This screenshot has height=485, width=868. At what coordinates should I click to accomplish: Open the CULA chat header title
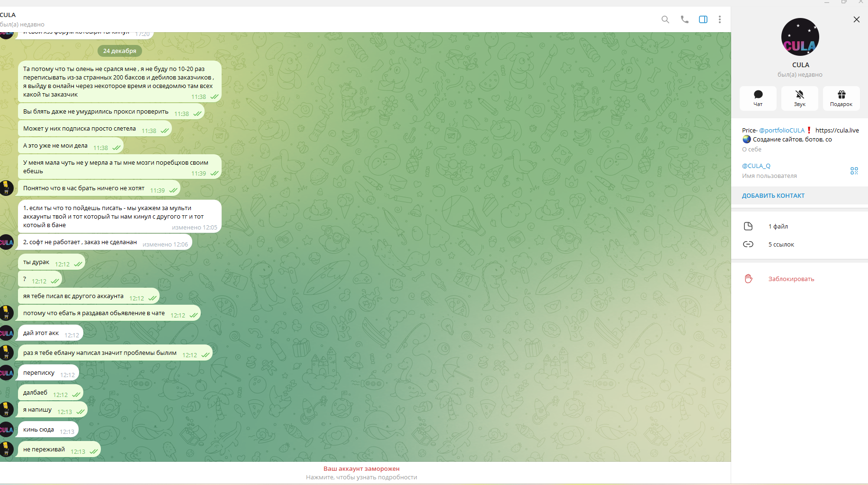[8, 15]
